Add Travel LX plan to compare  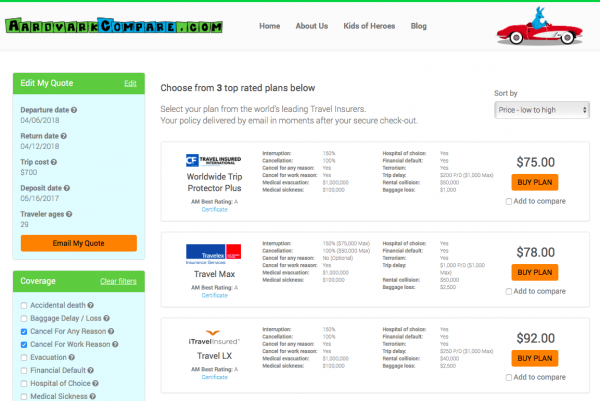point(509,377)
